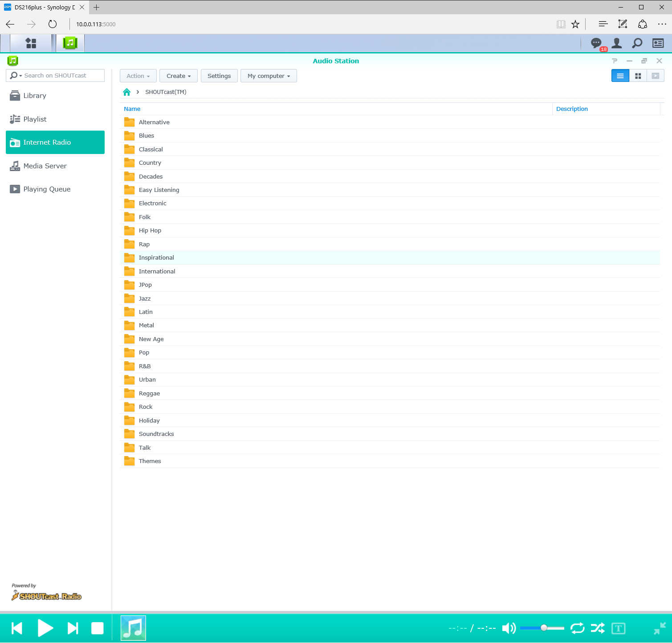
Task: Click the Settings button
Action: [x=219, y=76]
